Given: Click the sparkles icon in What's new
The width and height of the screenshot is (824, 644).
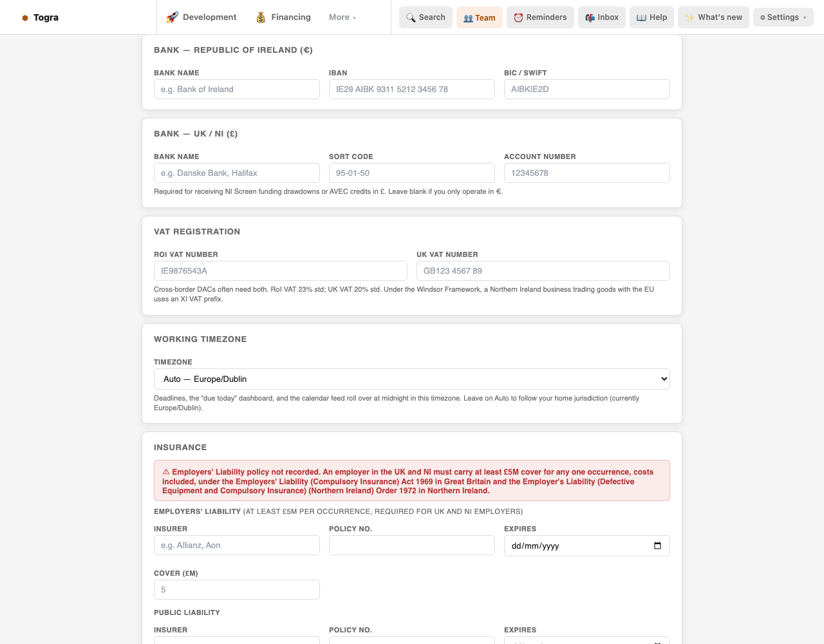Looking at the screenshot, I should (x=689, y=17).
